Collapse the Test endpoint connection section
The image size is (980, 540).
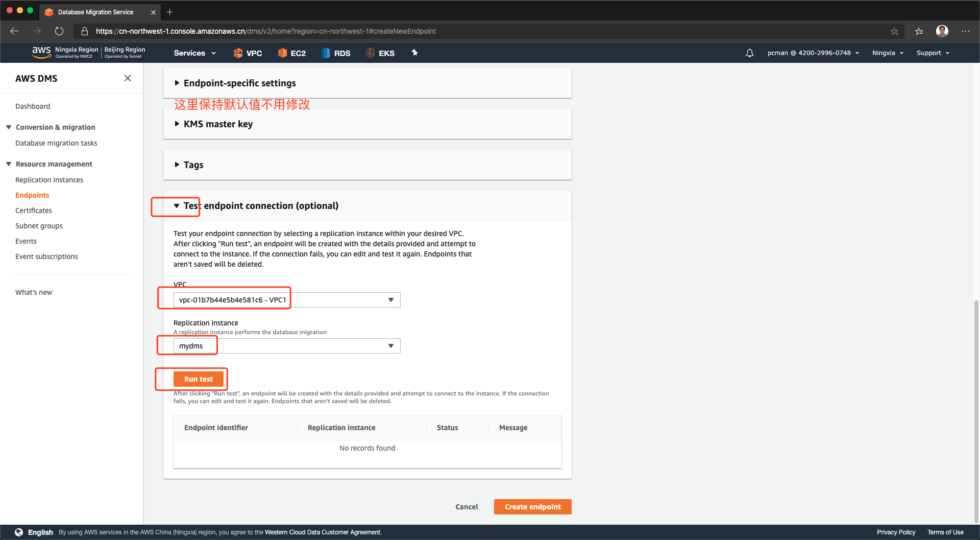[177, 206]
